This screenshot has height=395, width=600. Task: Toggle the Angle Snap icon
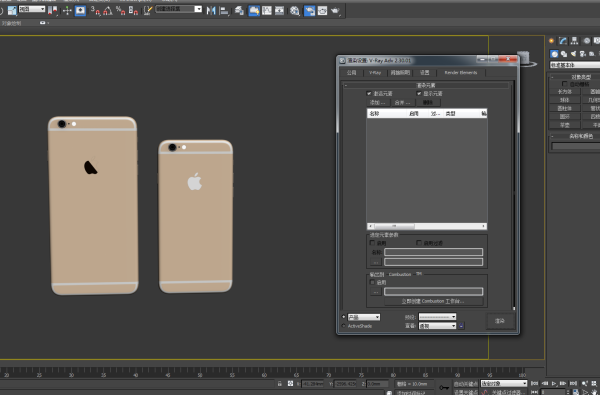[108, 11]
